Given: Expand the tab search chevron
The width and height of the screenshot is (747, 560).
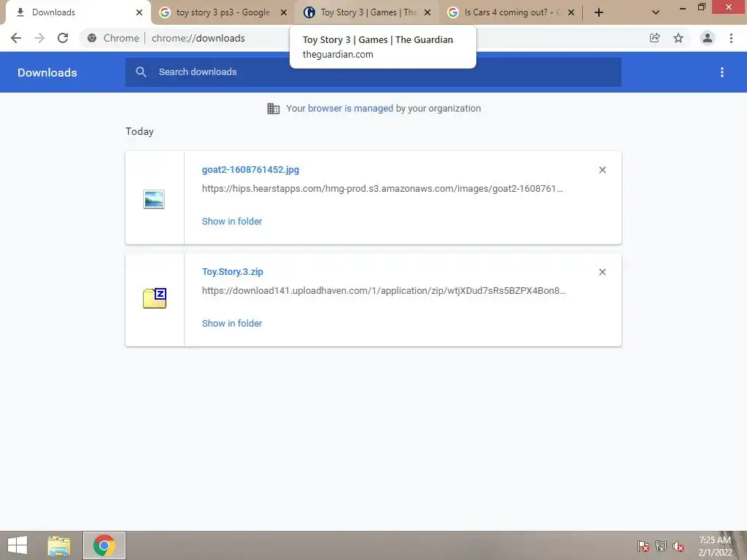Looking at the screenshot, I should click(x=656, y=12).
